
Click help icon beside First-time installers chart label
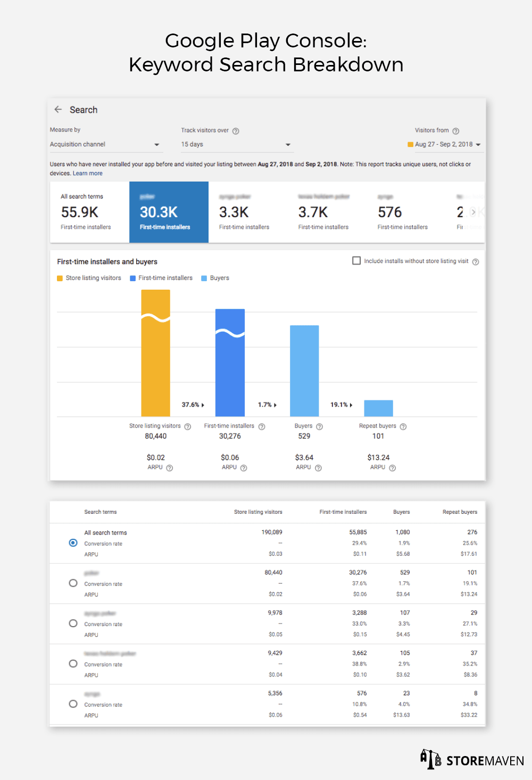click(x=262, y=426)
